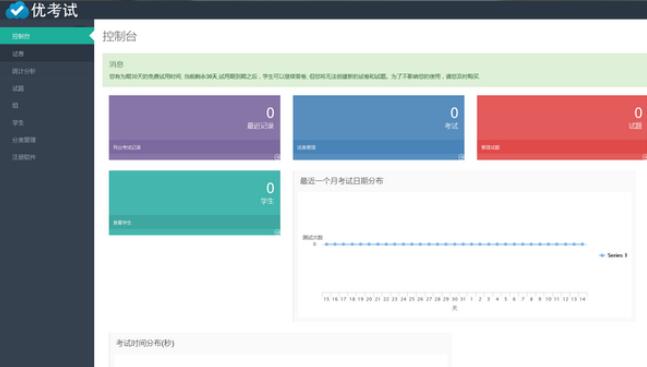Click the 控制台 page heading
The height and width of the screenshot is (367, 647).
coord(120,36)
